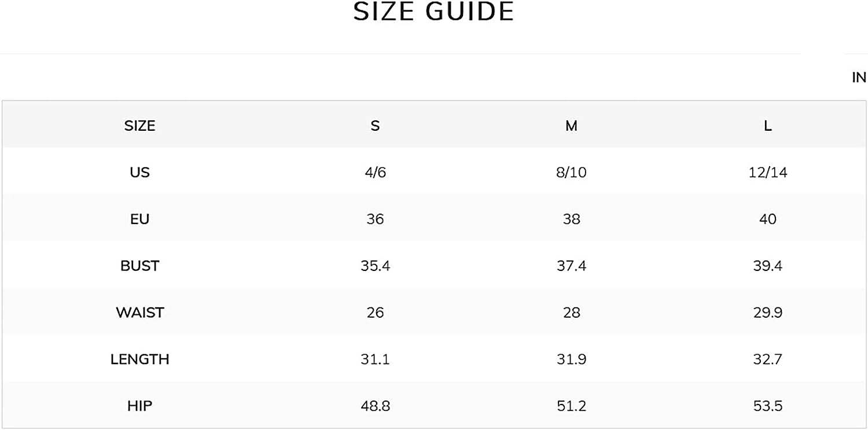Click the SIZE row label

point(139,126)
